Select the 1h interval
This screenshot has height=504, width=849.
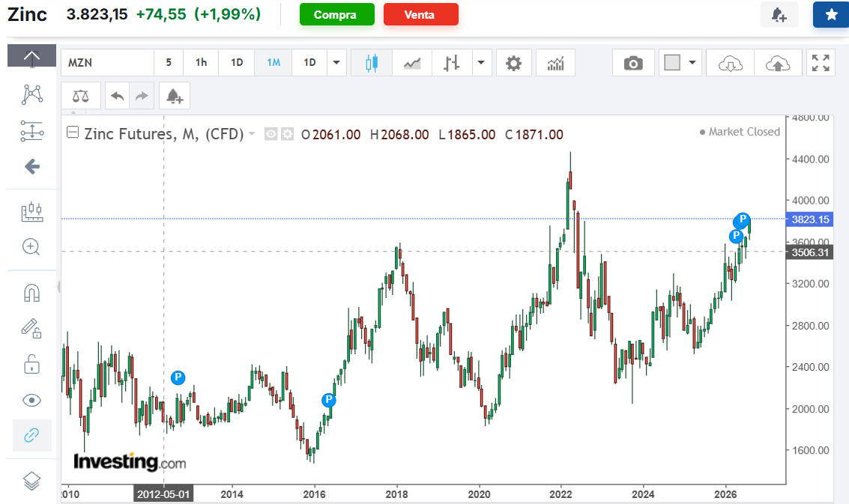point(201,63)
